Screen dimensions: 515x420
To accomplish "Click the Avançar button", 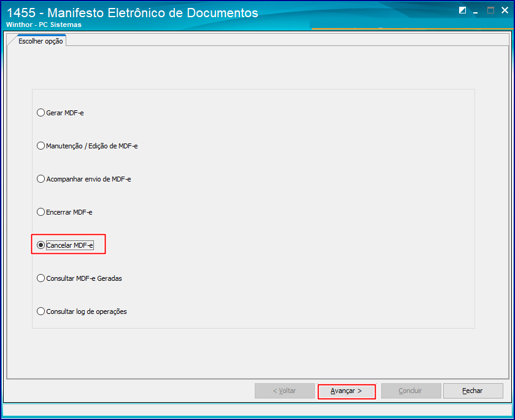I will 346,391.
